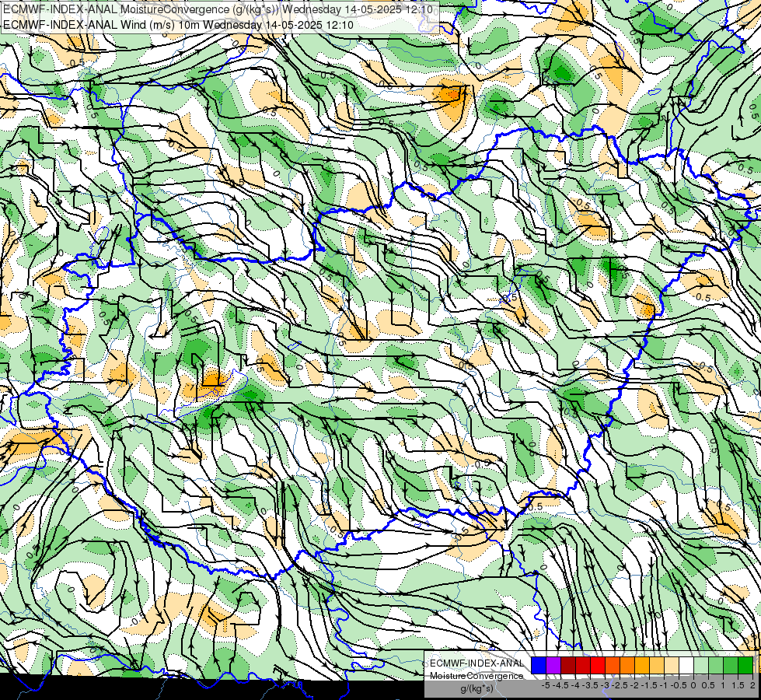
Task: Click the 2 legend scale value
Action: (753, 685)
